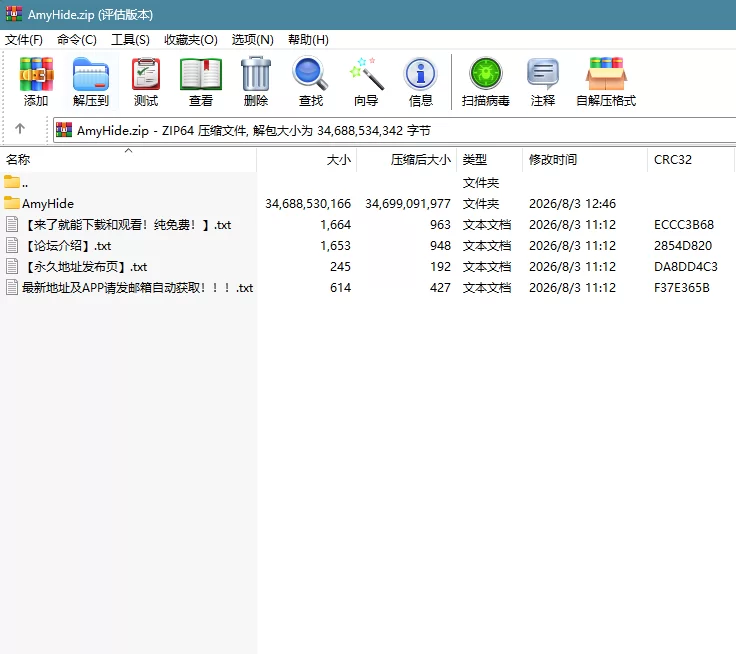Click CRC32 value F37E365B
Screen dimensions: 736x654
(682, 288)
